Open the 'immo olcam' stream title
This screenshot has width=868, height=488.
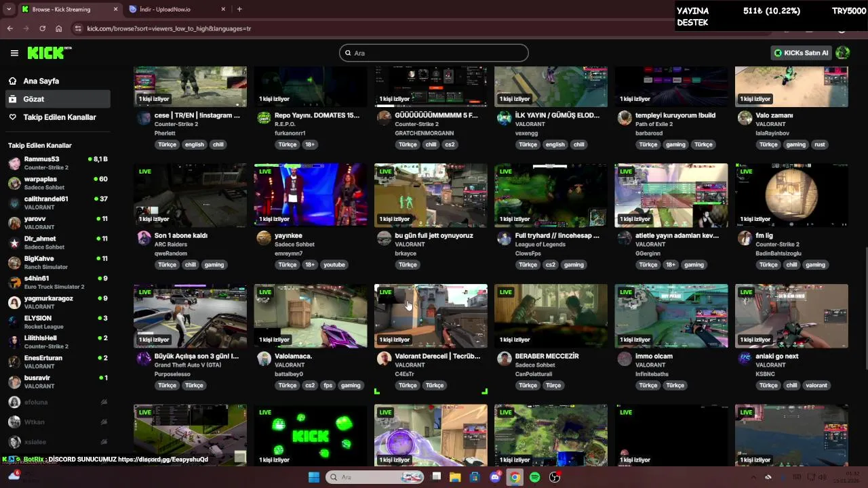click(654, 356)
